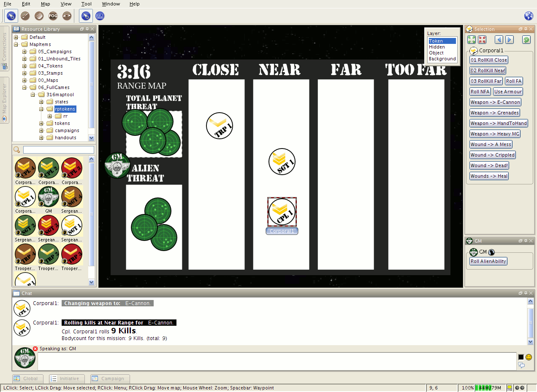
Task: Select the Hidden layer option
Action: tap(437, 47)
